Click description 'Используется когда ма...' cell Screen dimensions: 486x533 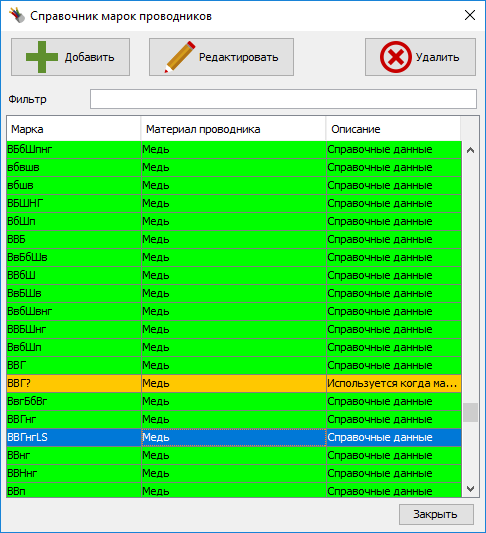[x=394, y=383]
